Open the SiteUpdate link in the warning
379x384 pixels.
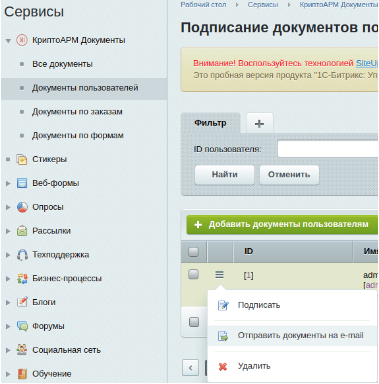coord(367,63)
